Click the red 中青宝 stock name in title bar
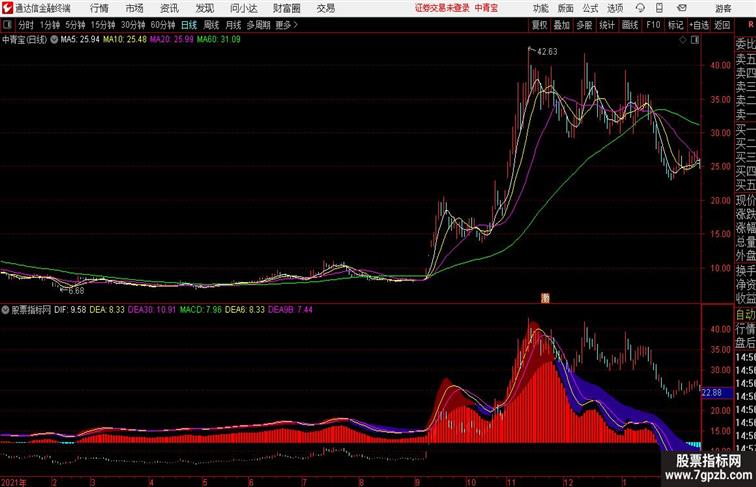The height and width of the screenshot is (487, 756). tap(486, 8)
